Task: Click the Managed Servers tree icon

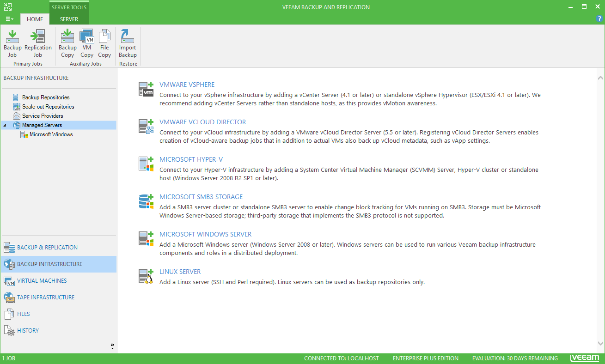Action: coord(17,125)
